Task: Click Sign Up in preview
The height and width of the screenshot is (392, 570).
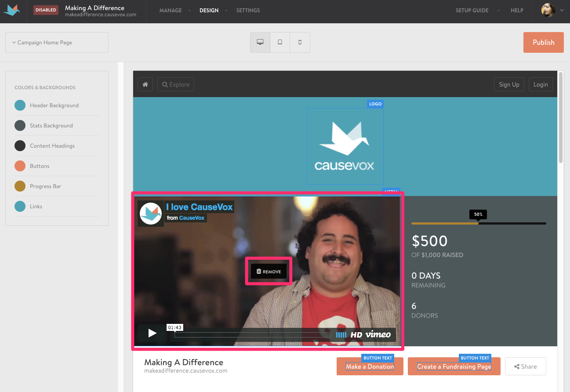Action: (509, 84)
